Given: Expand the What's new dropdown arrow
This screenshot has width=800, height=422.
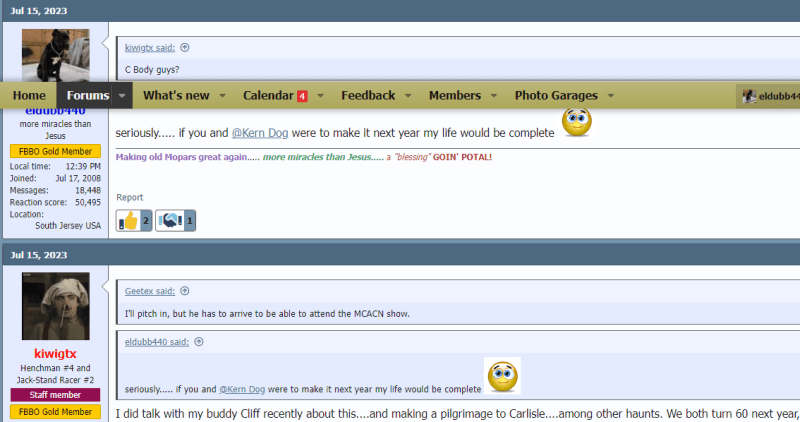Looking at the screenshot, I should pyautogui.click(x=222, y=95).
